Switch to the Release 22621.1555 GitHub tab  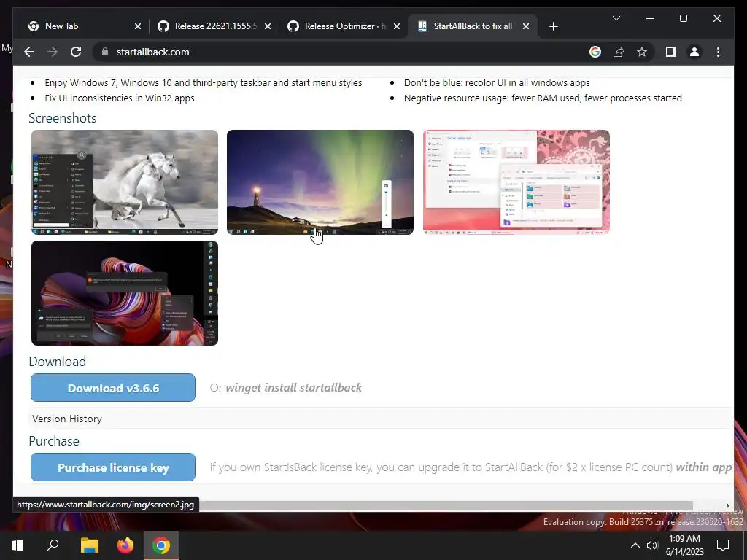215,26
